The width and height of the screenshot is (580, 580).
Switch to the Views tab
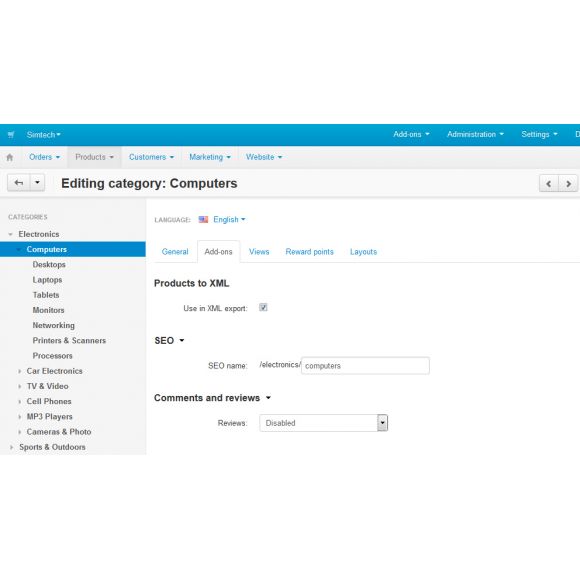pyautogui.click(x=259, y=252)
